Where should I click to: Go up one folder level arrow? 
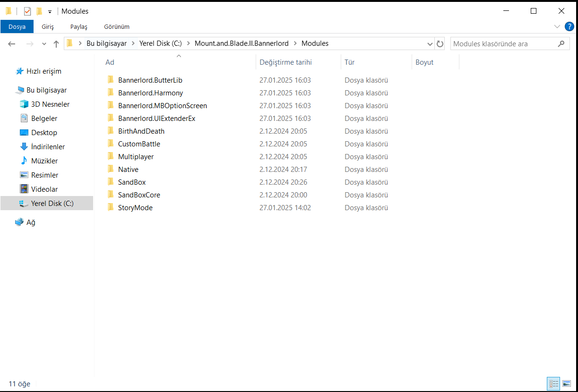point(56,43)
